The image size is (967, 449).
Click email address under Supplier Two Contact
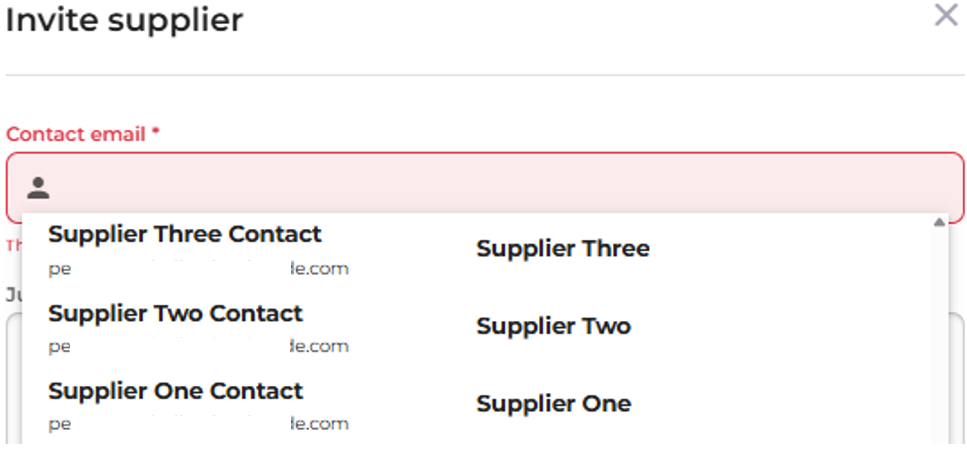tap(198, 347)
